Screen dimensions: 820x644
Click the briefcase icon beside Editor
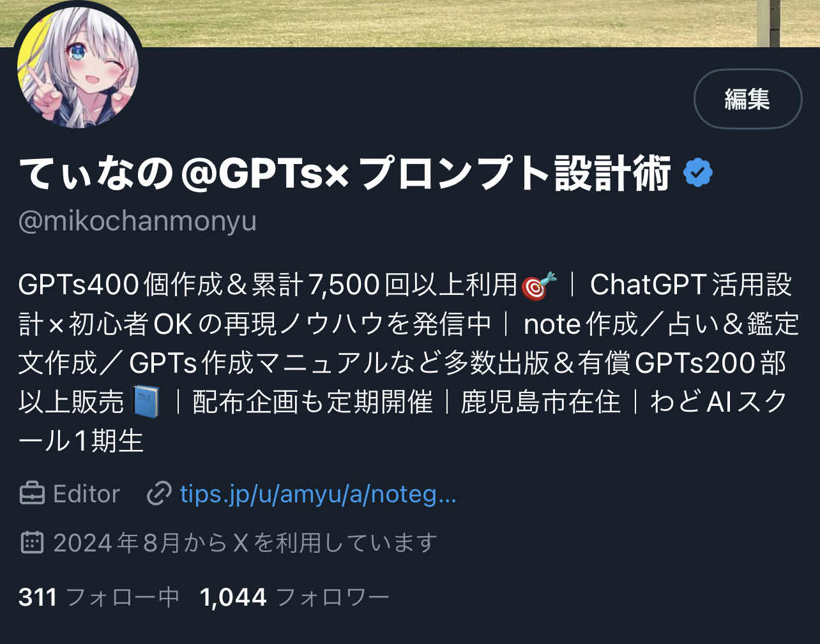pos(32,494)
